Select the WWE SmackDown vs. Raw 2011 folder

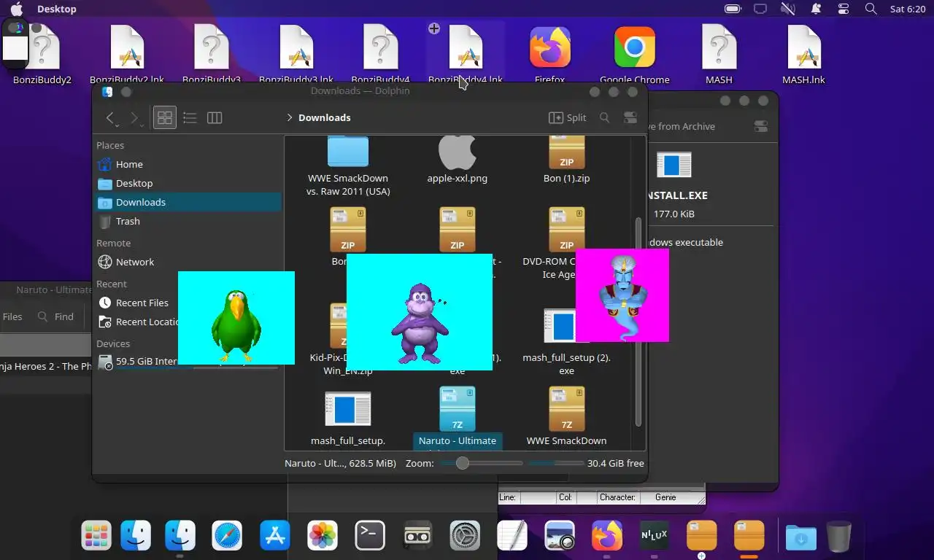(348, 166)
